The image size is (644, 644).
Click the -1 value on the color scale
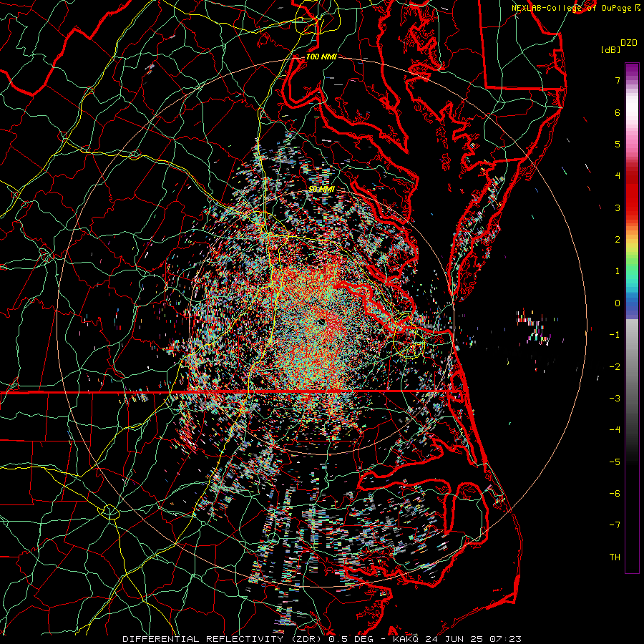(615, 335)
